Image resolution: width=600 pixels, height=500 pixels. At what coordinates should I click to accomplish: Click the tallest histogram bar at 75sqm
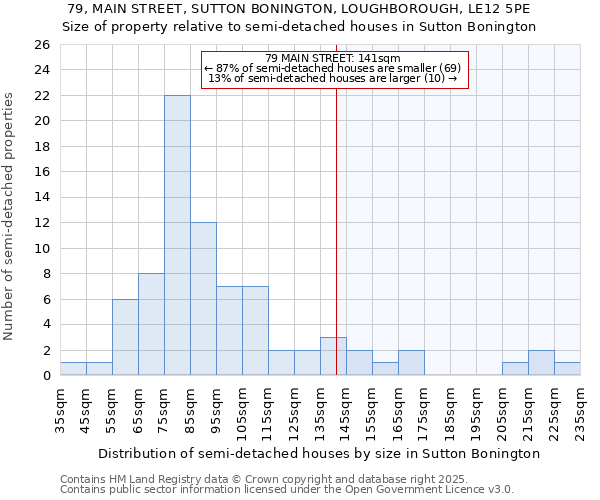click(x=178, y=235)
